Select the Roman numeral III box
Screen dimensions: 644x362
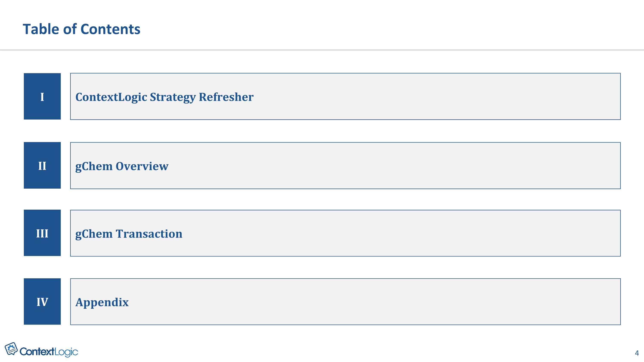point(42,233)
